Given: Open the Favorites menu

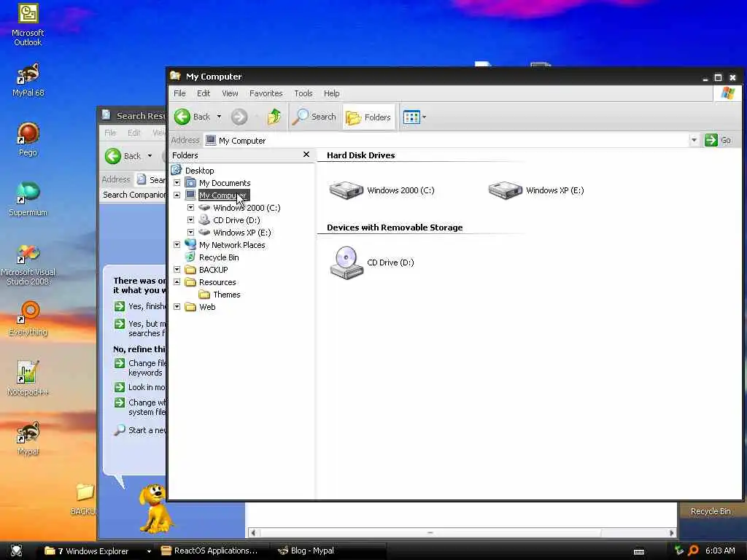Looking at the screenshot, I should [266, 93].
